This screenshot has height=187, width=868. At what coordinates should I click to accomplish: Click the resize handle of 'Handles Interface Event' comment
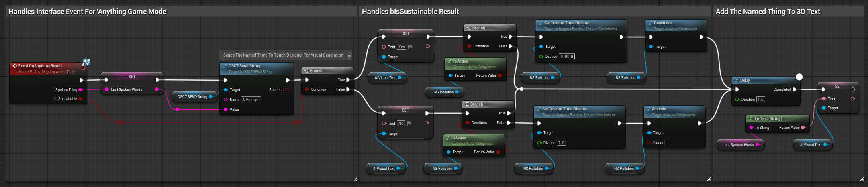(x=355, y=179)
